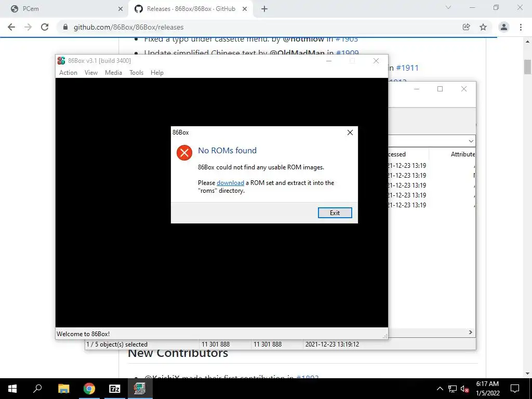
Task: Click browser scrollbar up arrow
Action: pyautogui.click(x=527, y=42)
